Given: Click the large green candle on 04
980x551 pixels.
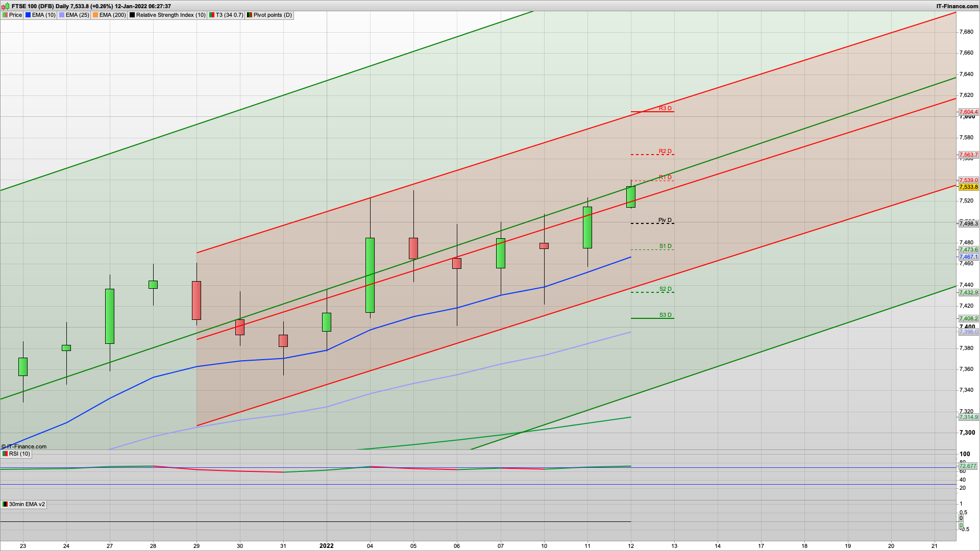Looking at the screenshot, I should (x=370, y=275).
